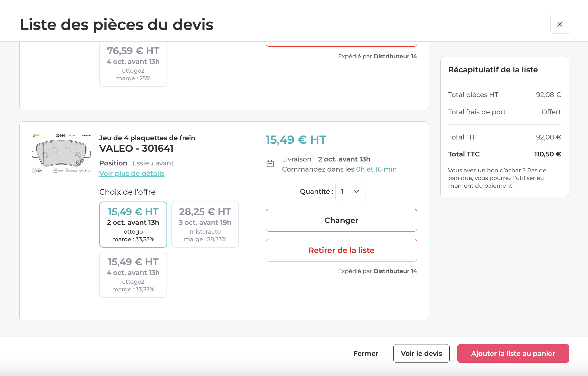Close the quote parts list dialog
588x376 pixels.
[559, 24]
